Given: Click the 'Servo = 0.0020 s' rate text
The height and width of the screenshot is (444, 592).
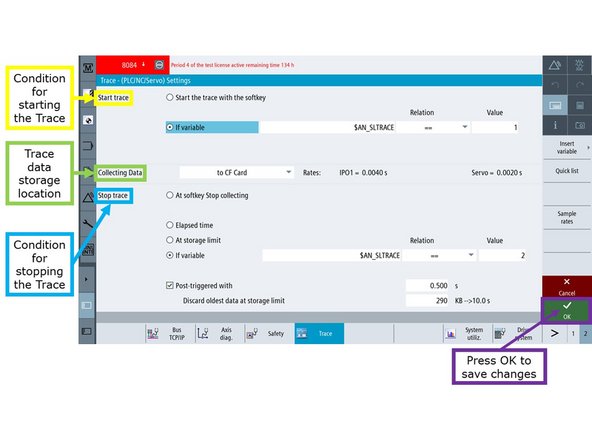Looking at the screenshot, I should pos(497,173).
